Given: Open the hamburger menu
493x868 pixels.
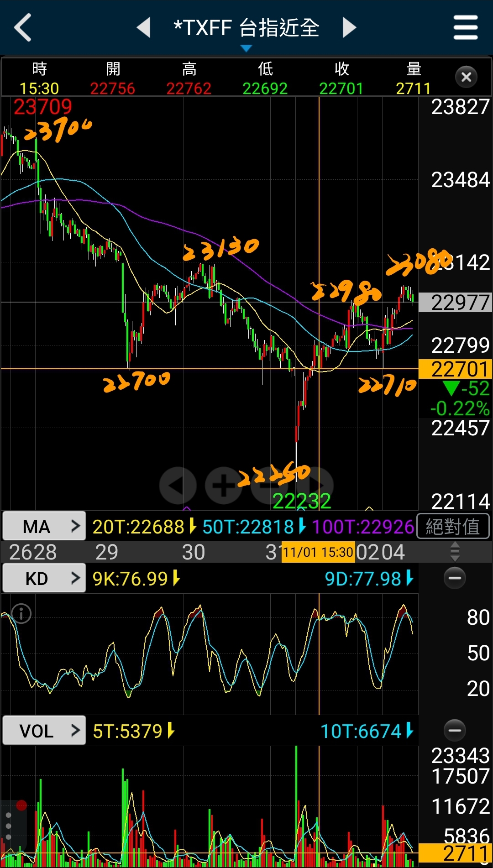Looking at the screenshot, I should [465, 27].
